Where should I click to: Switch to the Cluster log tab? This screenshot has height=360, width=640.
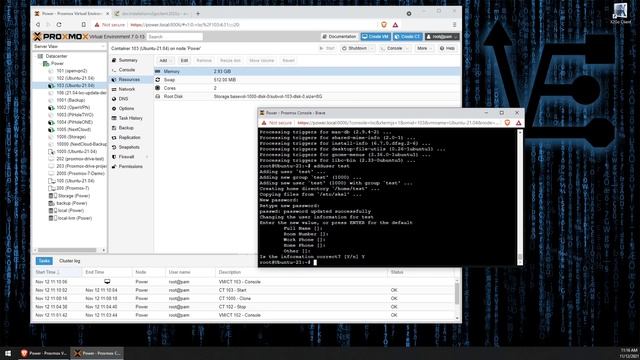click(x=69, y=261)
